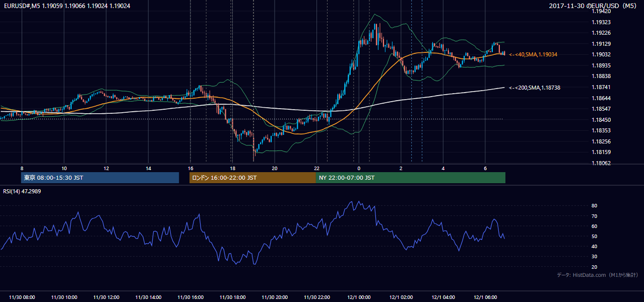This screenshot has width=644, height=302.
Task: Select the Tokyo 08:00-15:30 JST session bar
Action: pos(100,178)
